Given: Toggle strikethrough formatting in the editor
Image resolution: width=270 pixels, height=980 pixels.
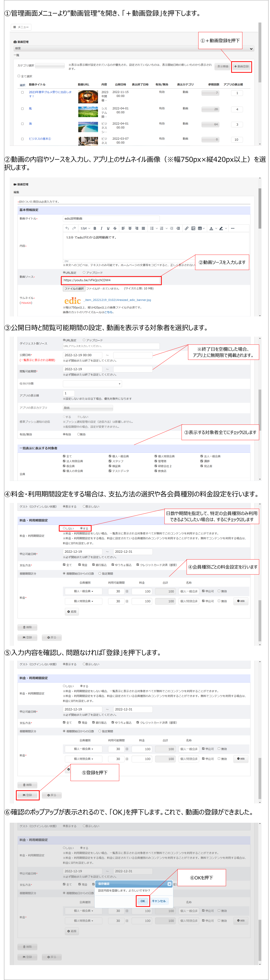Looking at the screenshot, I should (x=115, y=228).
